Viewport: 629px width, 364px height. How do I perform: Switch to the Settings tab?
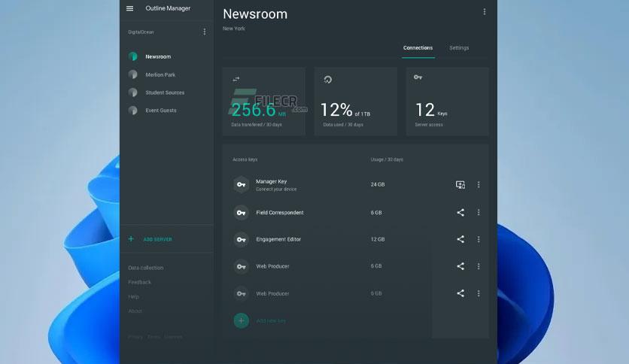(459, 47)
